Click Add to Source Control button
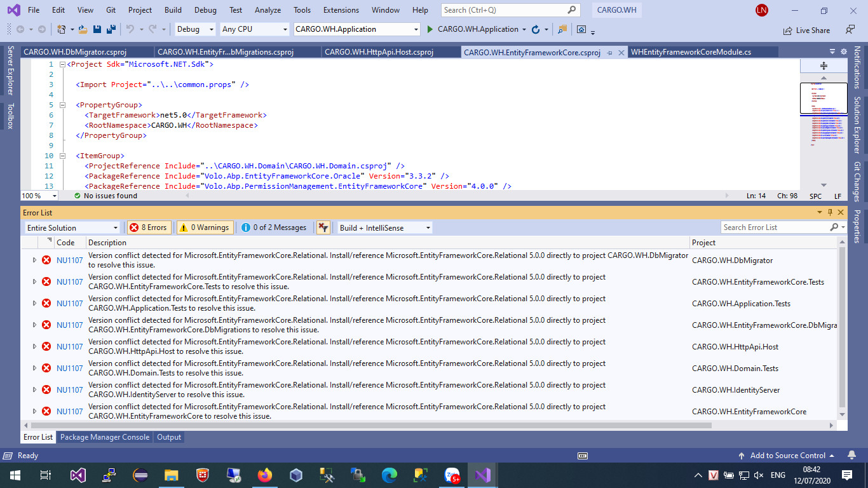 [x=787, y=456]
